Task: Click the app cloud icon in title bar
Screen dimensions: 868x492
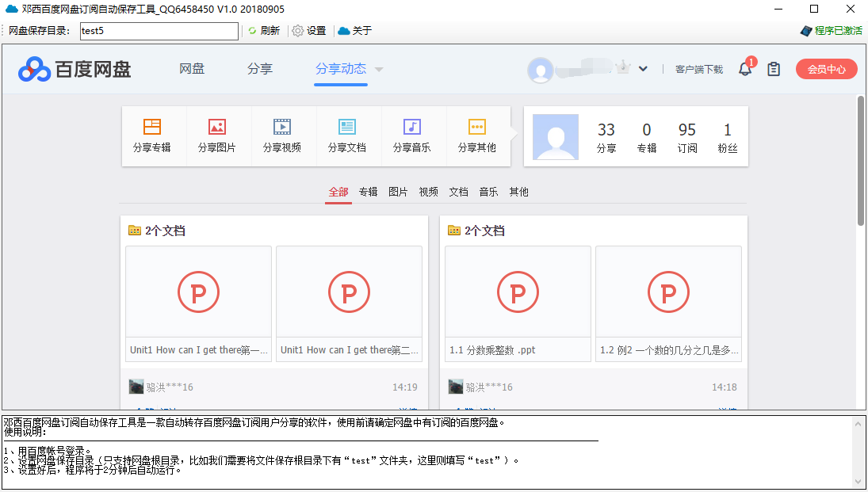Action: (11, 9)
